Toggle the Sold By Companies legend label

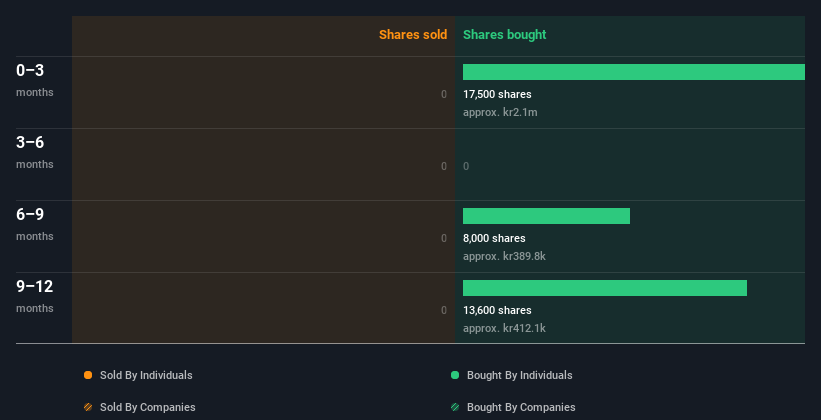tap(148, 407)
